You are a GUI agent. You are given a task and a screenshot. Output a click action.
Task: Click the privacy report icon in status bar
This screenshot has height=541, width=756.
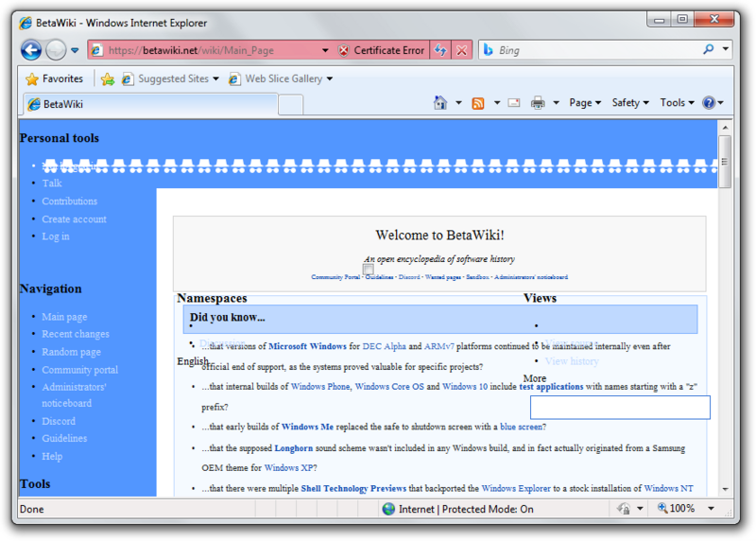[624, 509]
